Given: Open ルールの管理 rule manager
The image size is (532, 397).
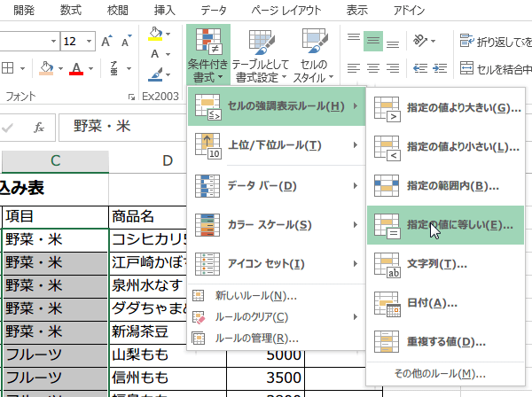Looking at the screenshot, I should (255, 338).
